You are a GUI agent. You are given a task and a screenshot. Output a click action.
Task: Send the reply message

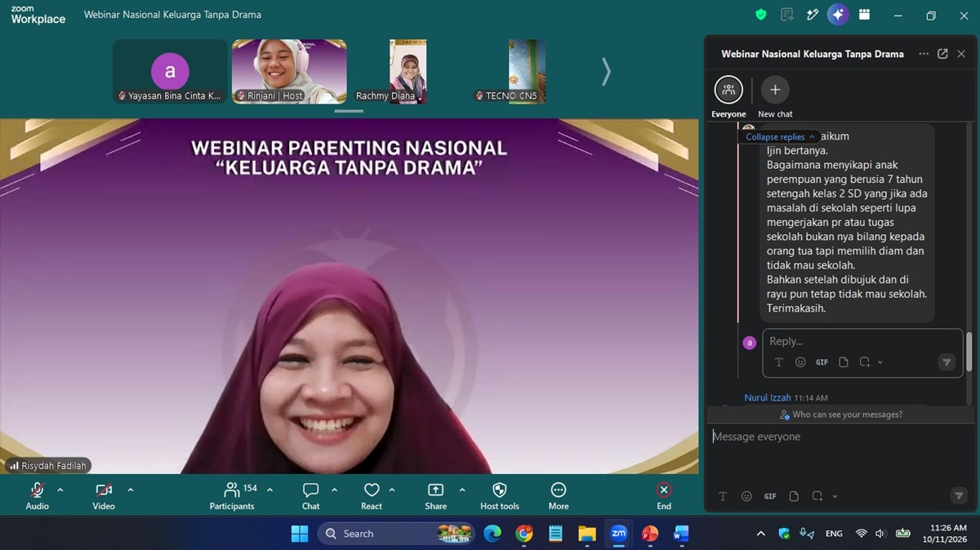[947, 362]
